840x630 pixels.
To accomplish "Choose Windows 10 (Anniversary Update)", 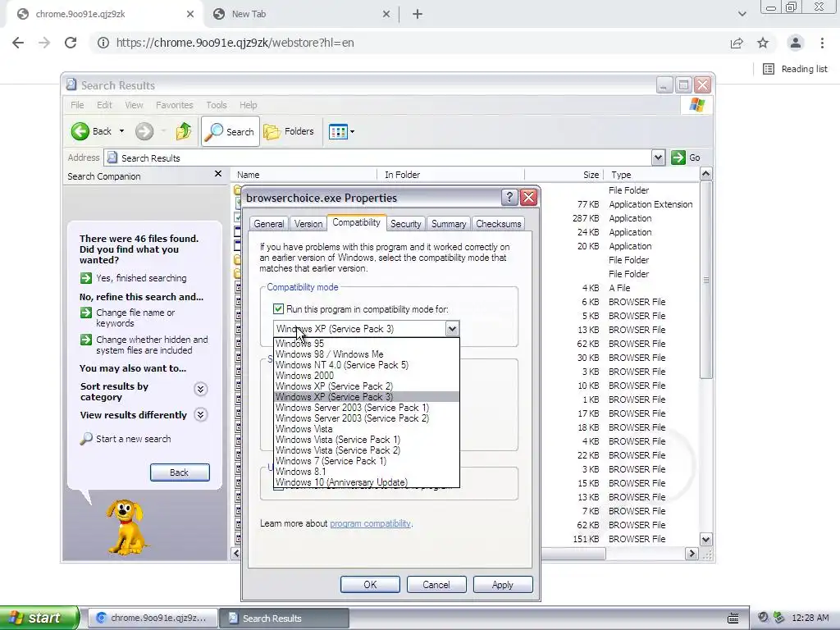I will [x=367, y=482].
